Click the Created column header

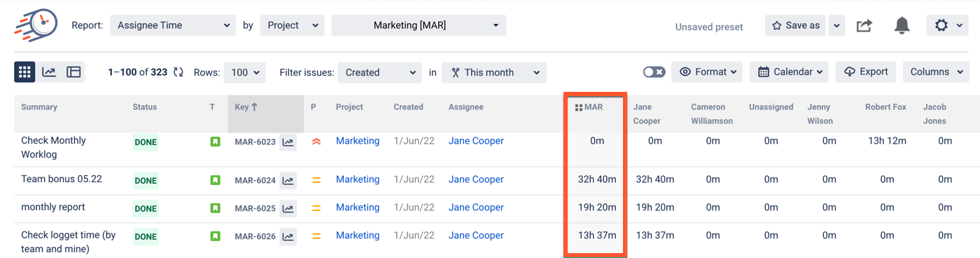point(408,107)
